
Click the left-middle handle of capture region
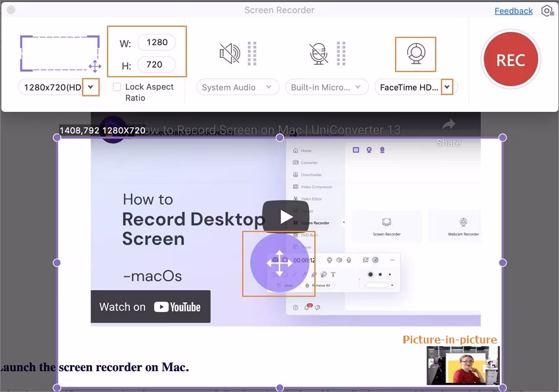point(56,263)
